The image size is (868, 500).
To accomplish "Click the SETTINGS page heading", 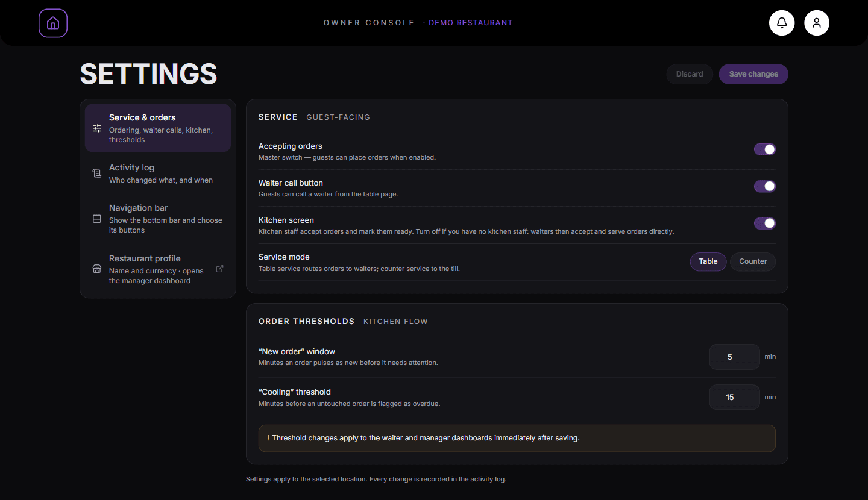I will point(148,74).
